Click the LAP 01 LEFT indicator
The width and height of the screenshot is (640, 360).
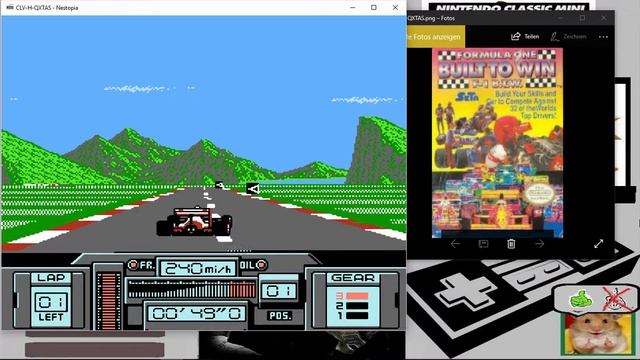pyautogui.click(x=51, y=299)
